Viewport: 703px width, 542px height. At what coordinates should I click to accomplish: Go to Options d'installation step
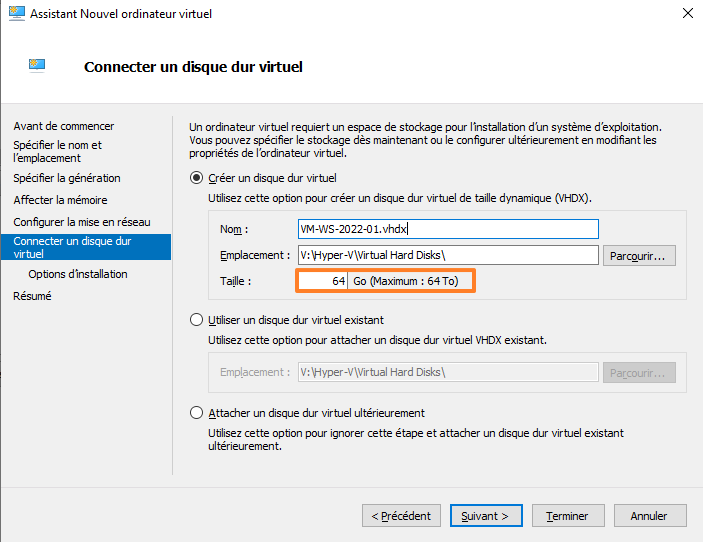(x=78, y=274)
